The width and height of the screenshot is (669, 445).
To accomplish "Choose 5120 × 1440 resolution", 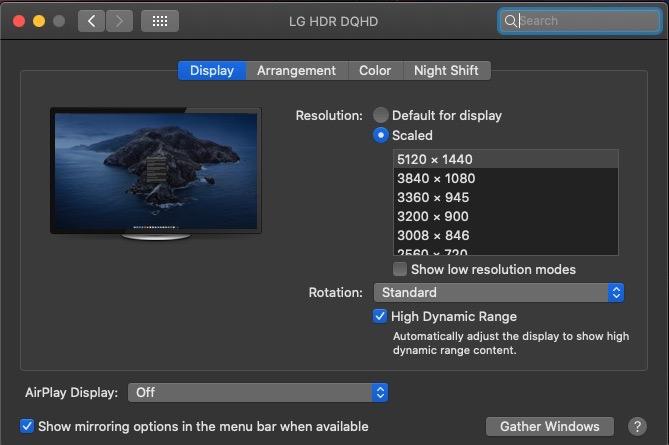I will (506, 159).
